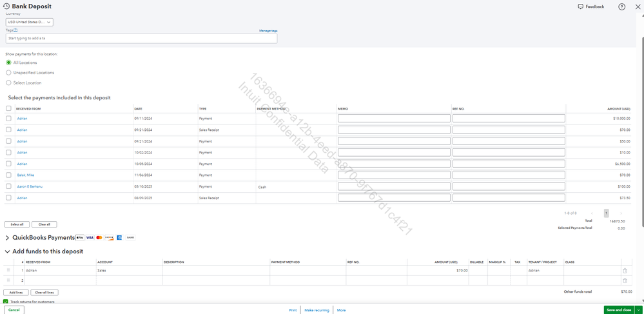
Task: Open the More menu in bottom bar
Action: [341, 310]
